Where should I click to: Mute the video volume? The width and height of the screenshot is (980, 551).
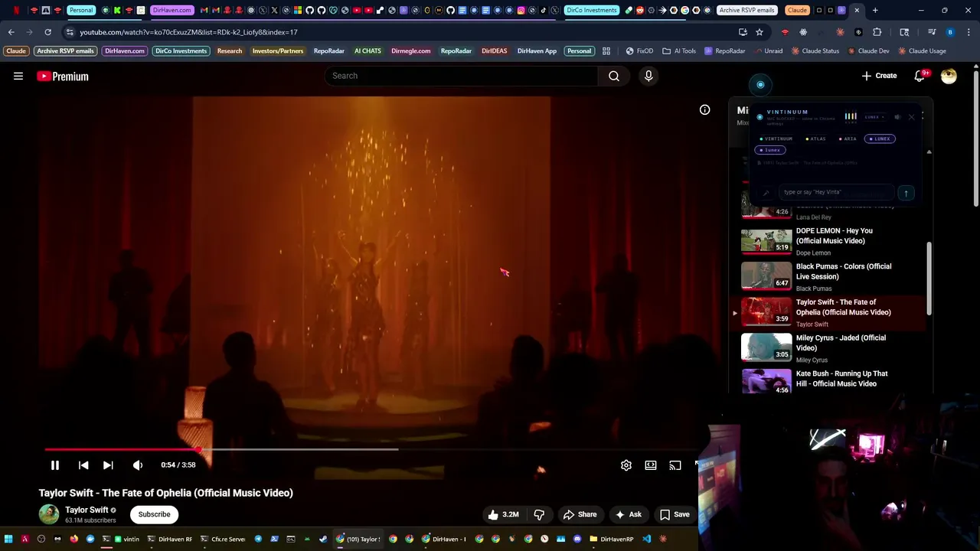click(x=138, y=465)
